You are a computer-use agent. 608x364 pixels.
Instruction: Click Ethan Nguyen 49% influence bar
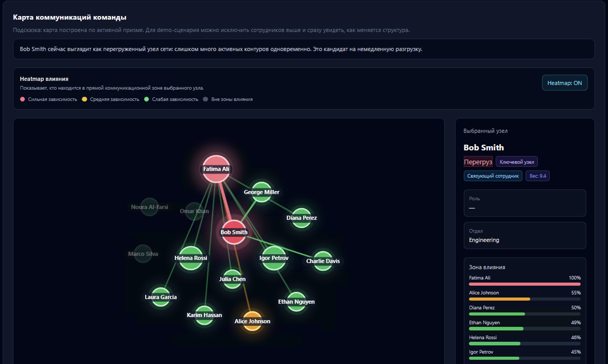pos(525,329)
